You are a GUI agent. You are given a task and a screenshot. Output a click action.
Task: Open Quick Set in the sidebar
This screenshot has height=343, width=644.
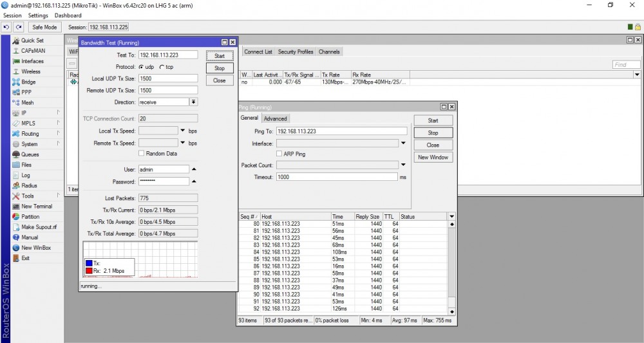(32, 41)
